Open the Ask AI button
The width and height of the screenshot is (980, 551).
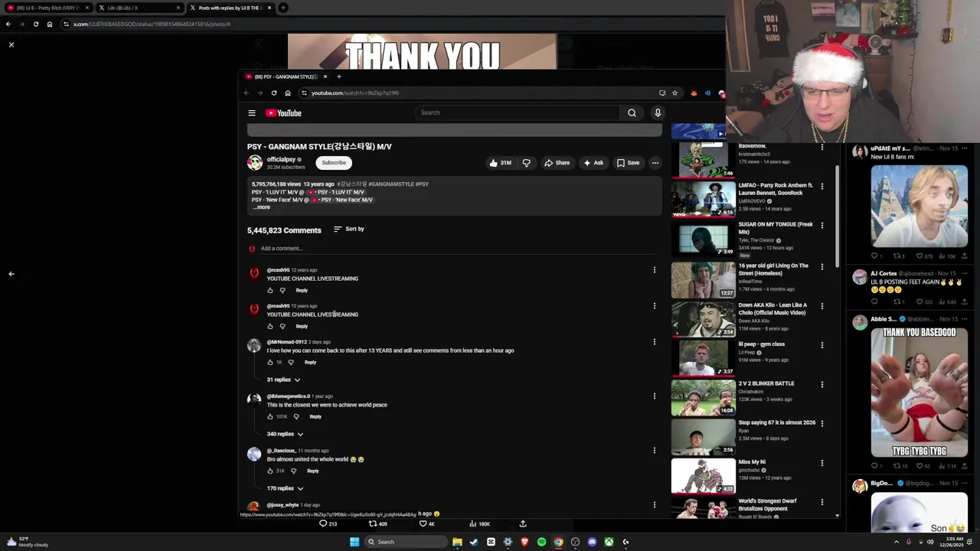pyautogui.click(x=593, y=163)
